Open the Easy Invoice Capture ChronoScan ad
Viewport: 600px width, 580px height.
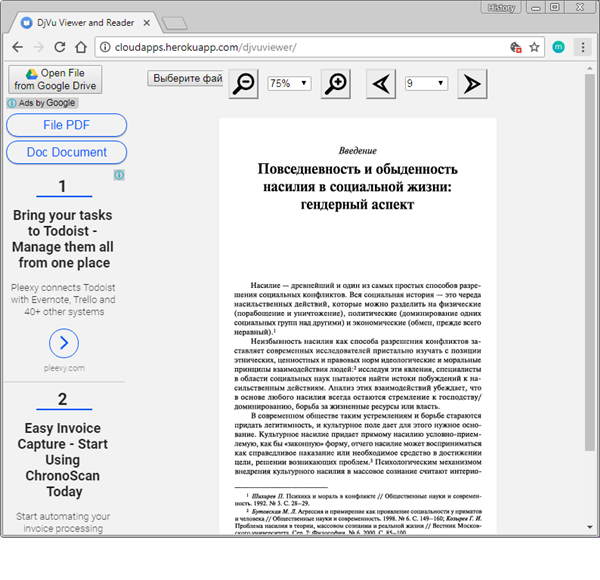click(63, 459)
